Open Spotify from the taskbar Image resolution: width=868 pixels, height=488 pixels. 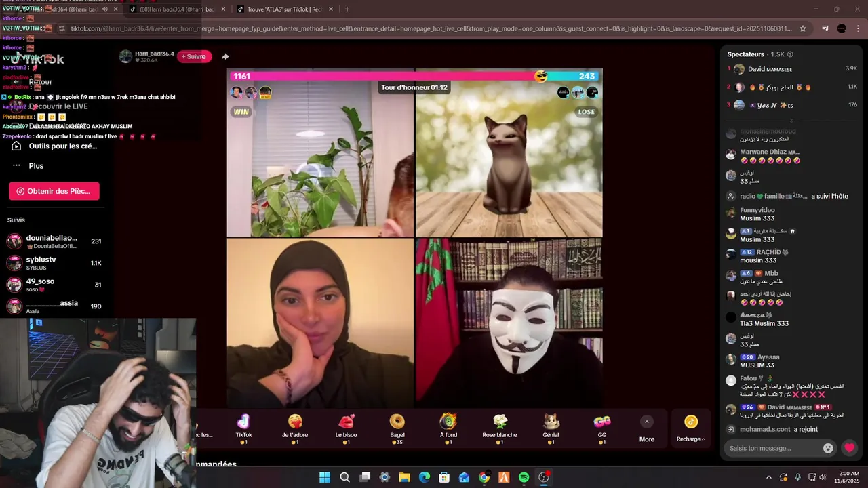(524, 477)
